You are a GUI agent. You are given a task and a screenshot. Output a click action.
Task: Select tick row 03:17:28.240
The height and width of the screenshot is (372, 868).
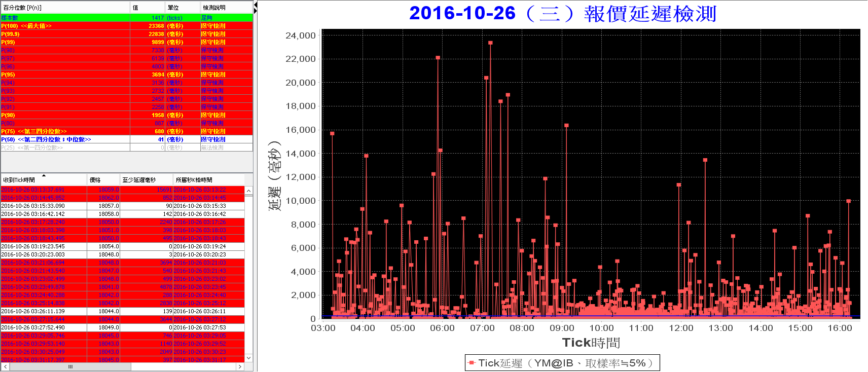123,222
